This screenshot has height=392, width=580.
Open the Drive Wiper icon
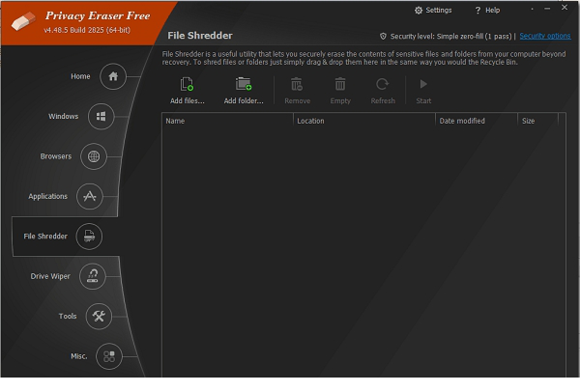point(93,276)
